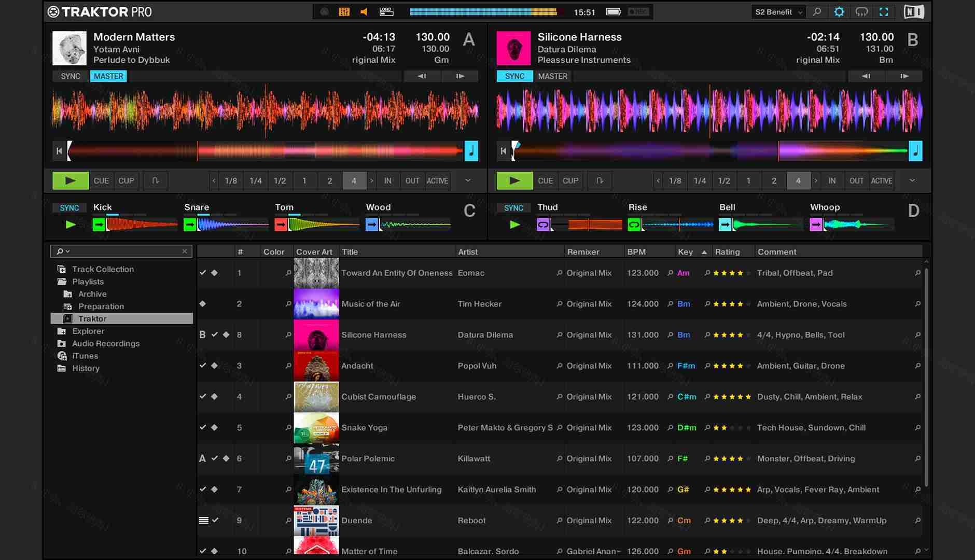Select loop size 1/8 on Deck A
Screen dimensions: 975x560
coord(231,180)
